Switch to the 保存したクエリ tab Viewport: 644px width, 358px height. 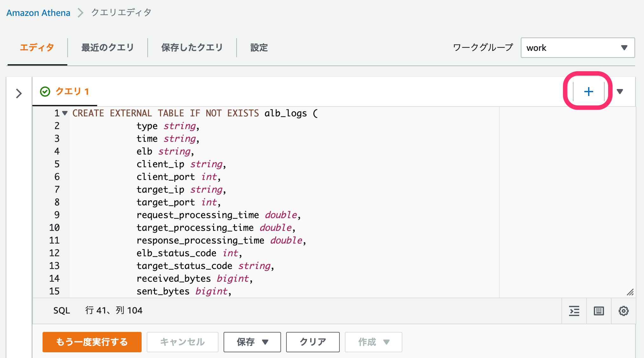(192, 48)
